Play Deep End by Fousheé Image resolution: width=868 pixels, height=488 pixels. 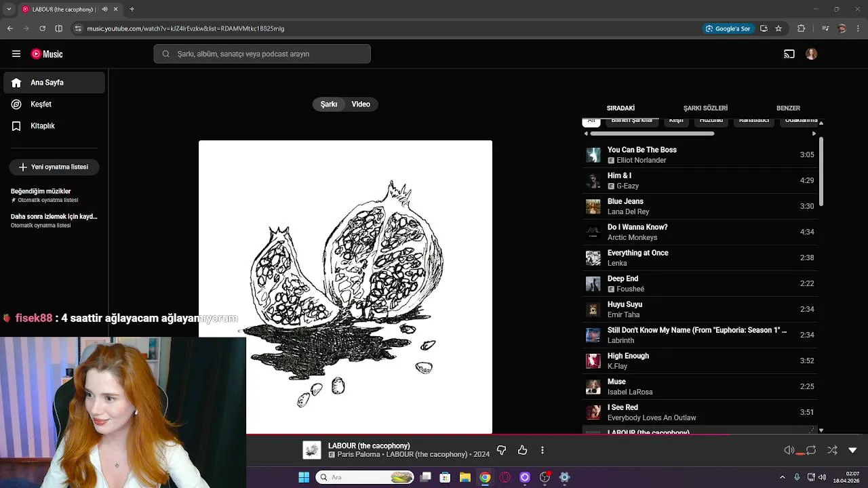pyautogui.click(x=700, y=284)
